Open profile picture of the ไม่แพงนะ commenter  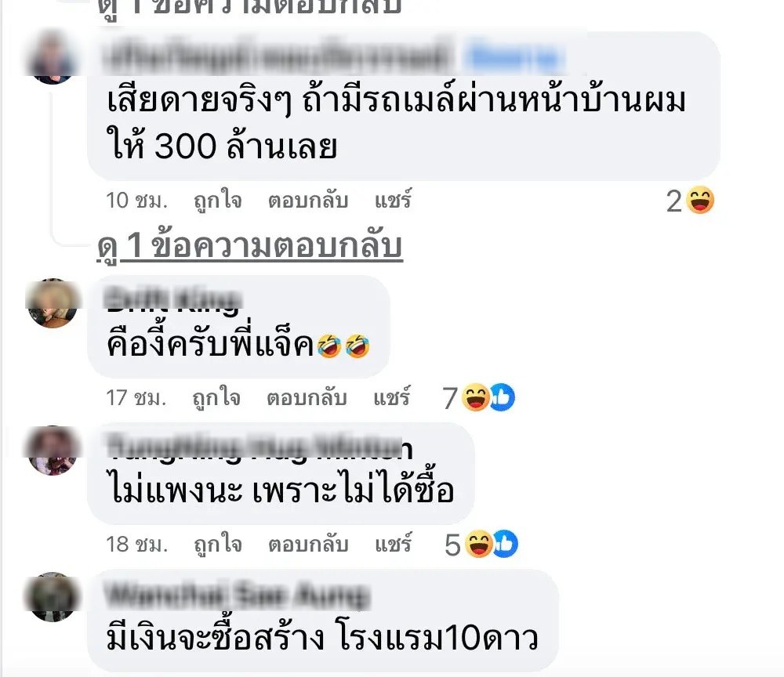click(53, 451)
